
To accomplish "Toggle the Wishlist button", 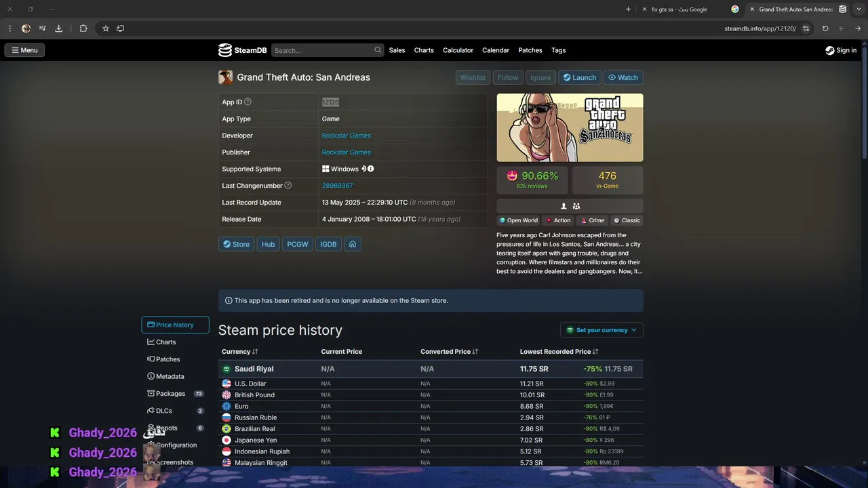I will point(473,77).
